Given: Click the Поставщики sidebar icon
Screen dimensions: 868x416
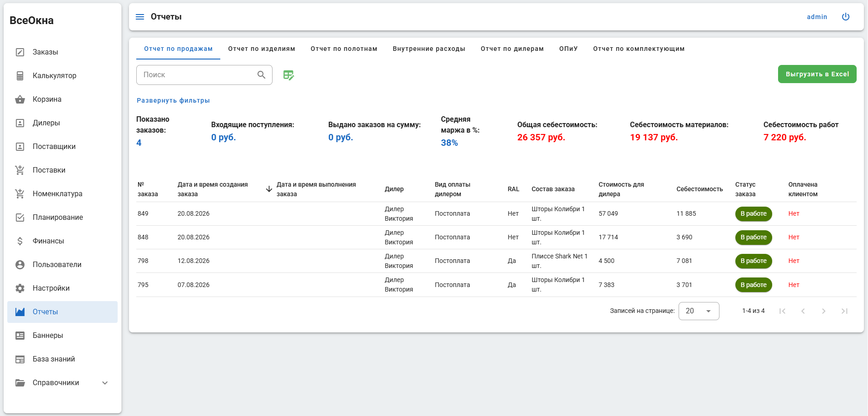Looking at the screenshot, I should tap(20, 147).
